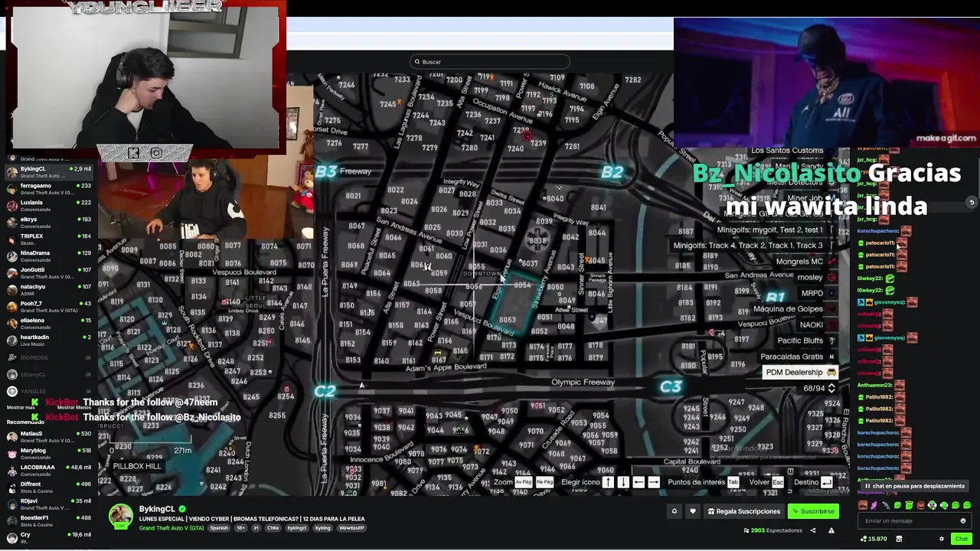Click the kick-in-the-face emote in quick bar
This screenshot has width=980, height=551.
pos(863,505)
